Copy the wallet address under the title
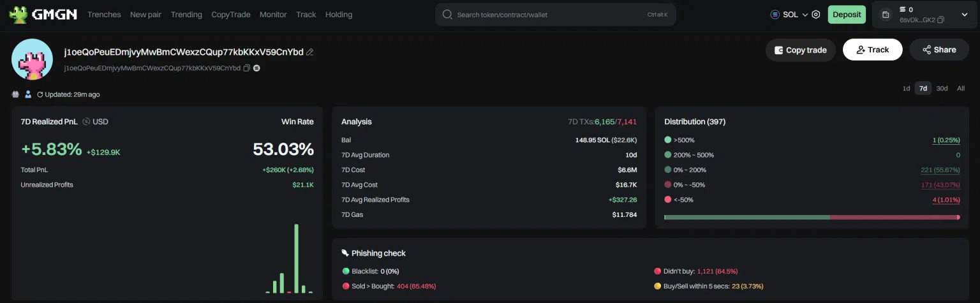The image size is (980, 303). point(246,68)
